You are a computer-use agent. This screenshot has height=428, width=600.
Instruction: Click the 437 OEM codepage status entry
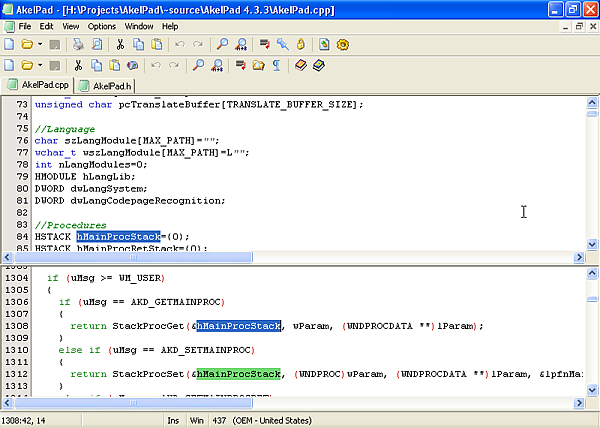(x=262, y=420)
